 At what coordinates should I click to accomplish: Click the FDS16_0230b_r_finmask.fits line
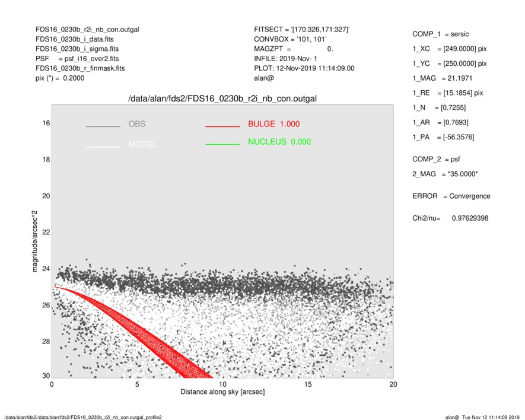point(80,68)
